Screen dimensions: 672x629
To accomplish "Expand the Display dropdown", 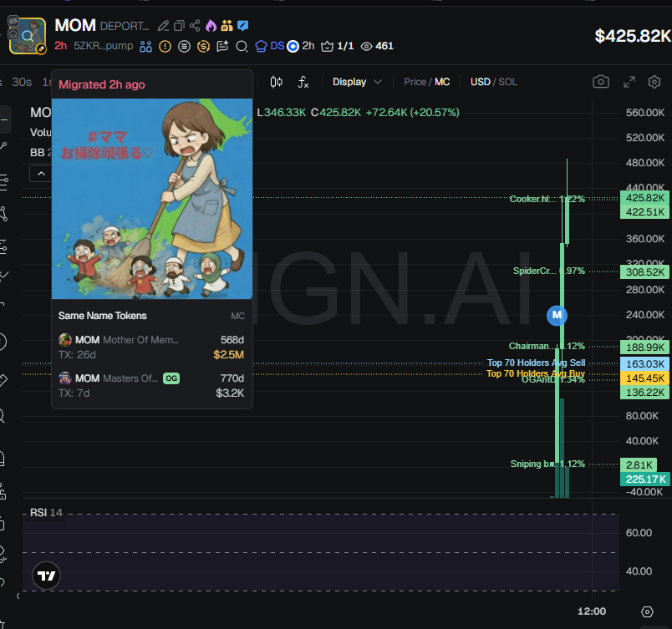I will click(357, 82).
